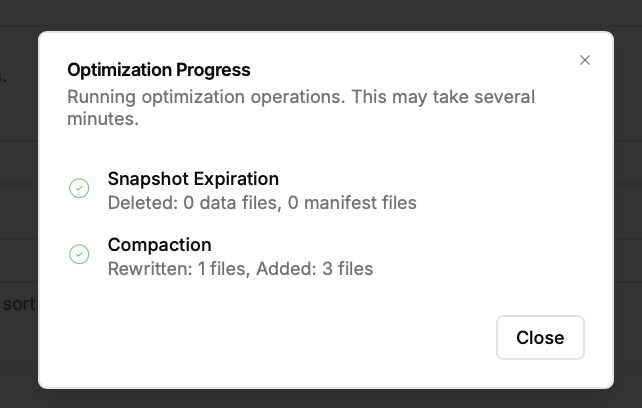
Task: Click the Snapshot Expiration green checkmark icon
Action: (79, 188)
